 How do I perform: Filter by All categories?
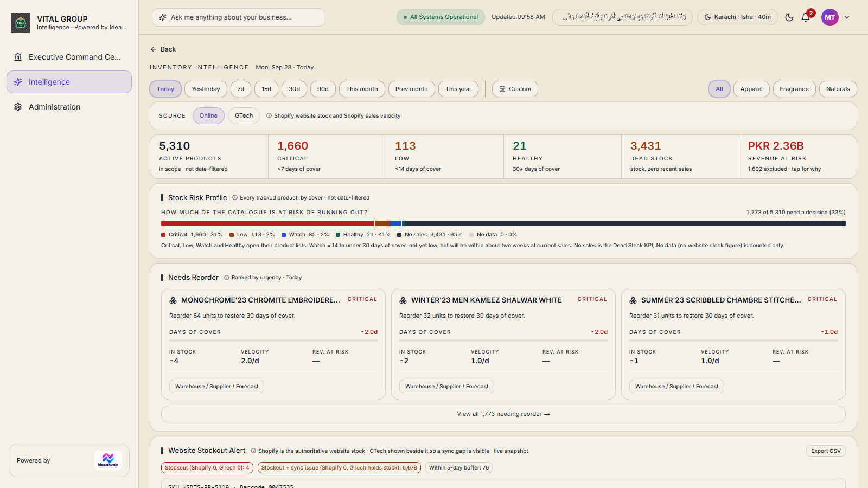click(x=719, y=89)
